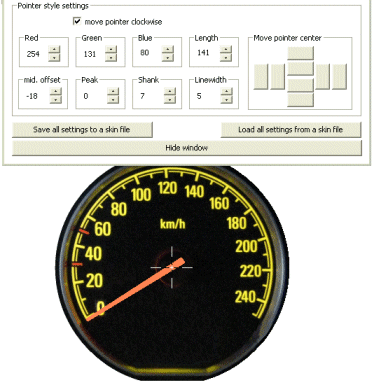Decrease the Red value with down arrow
Image resolution: width=374 pixels, height=385 pixels.
tap(54, 57)
